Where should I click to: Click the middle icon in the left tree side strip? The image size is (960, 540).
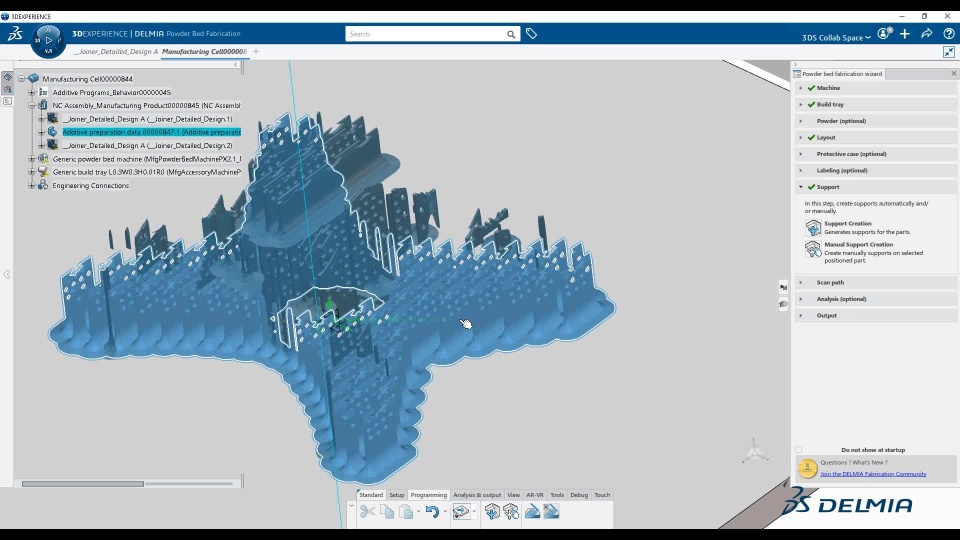7,89
